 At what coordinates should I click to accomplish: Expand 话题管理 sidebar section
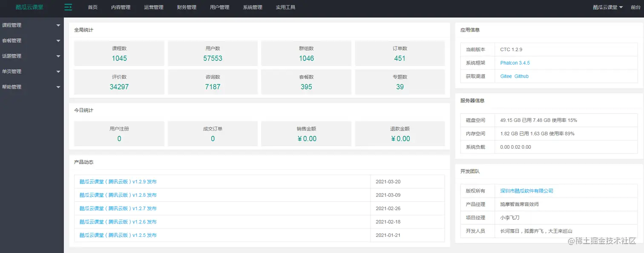[x=32, y=56]
